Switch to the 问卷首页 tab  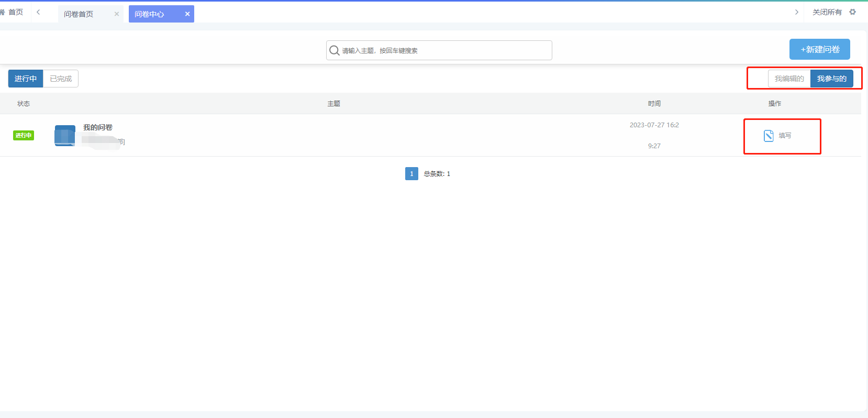tap(79, 14)
